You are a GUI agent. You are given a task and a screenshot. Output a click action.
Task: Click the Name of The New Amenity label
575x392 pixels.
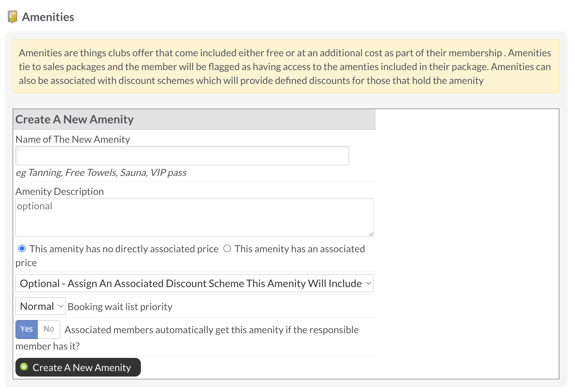tap(73, 140)
